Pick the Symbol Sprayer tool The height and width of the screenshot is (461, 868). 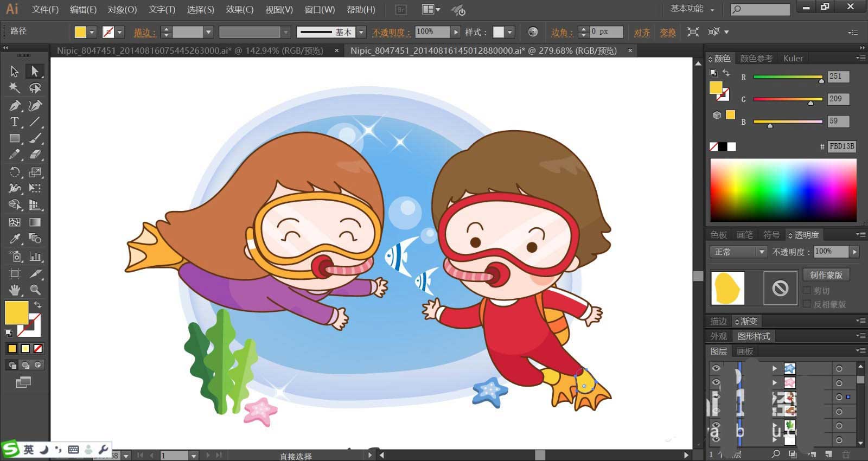click(x=15, y=257)
